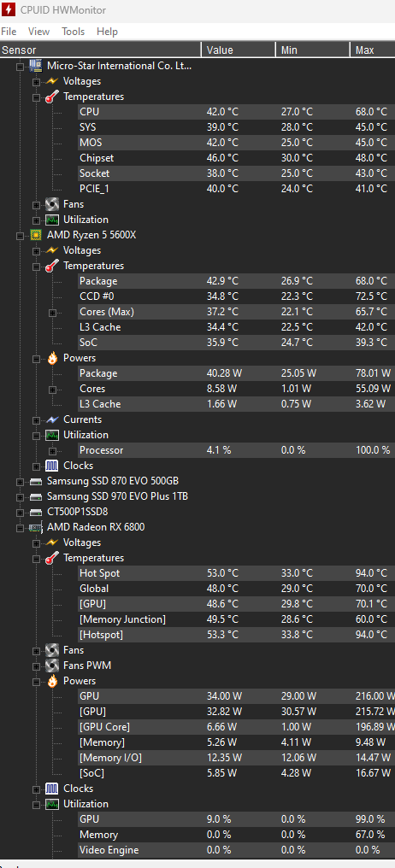Click the Radeon Fans PWM icon
The width and height of the screenshot is (395, 868).
point(52,666)
